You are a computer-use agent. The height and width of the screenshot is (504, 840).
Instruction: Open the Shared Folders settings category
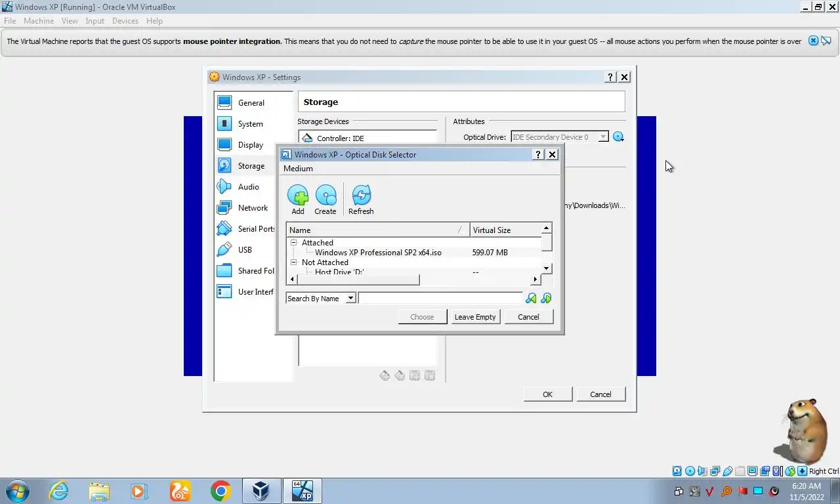coord(246,270)
